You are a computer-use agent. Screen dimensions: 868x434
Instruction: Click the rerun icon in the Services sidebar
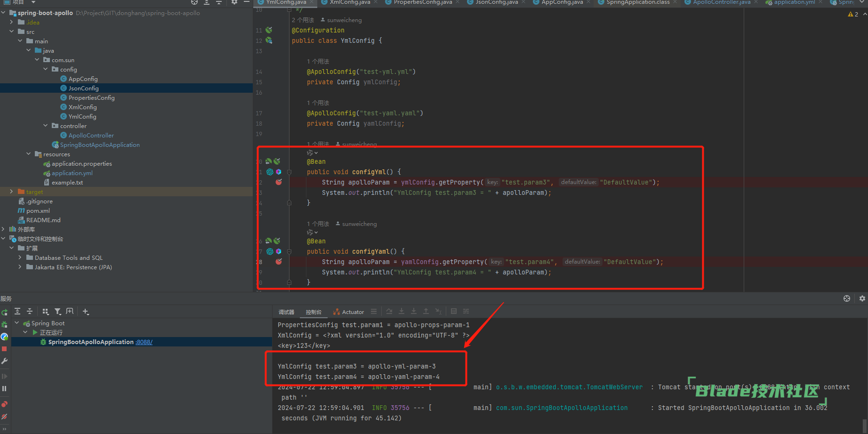point(4,313)
